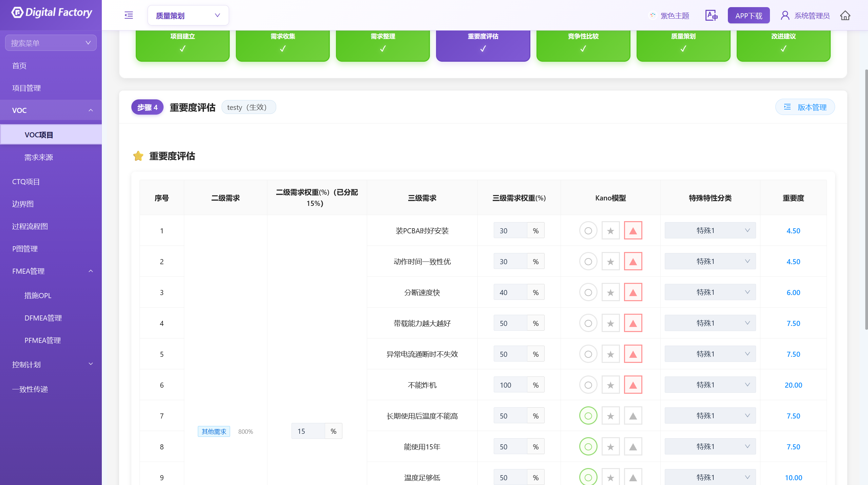Viewport: 868px width, 485px height.
Task: Edit 二级需求权重 field showing 15
Action: 308,431
